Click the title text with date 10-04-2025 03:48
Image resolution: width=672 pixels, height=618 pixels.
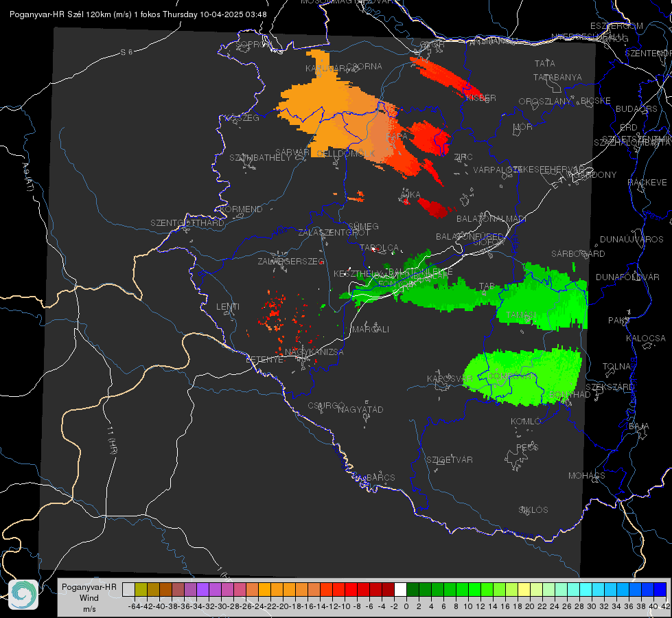point(138,14)
